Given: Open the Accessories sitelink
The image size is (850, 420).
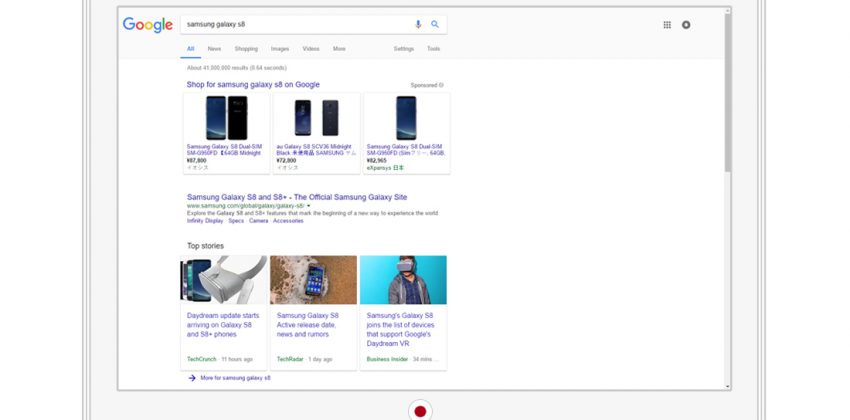Looking at the screenshot, I should (288, 221).
